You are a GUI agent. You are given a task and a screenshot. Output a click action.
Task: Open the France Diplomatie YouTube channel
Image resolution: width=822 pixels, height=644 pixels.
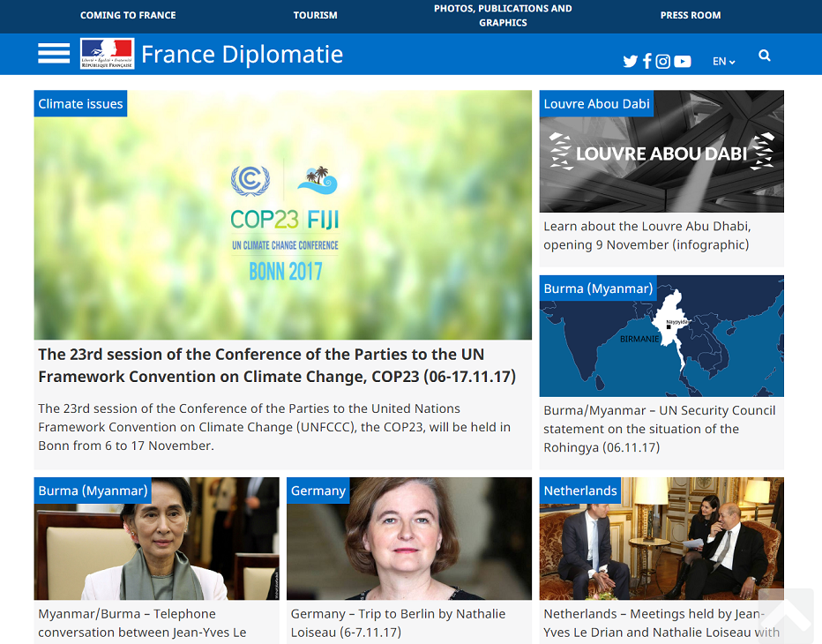[x=682, y=62]
